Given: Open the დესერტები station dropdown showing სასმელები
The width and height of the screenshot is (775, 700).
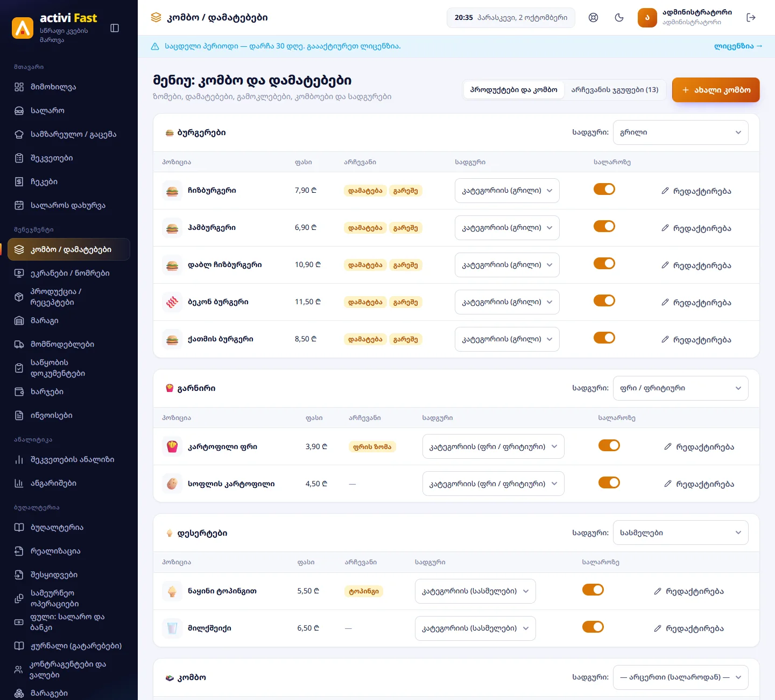Looking at the screenshot, I should pos(681,533).
